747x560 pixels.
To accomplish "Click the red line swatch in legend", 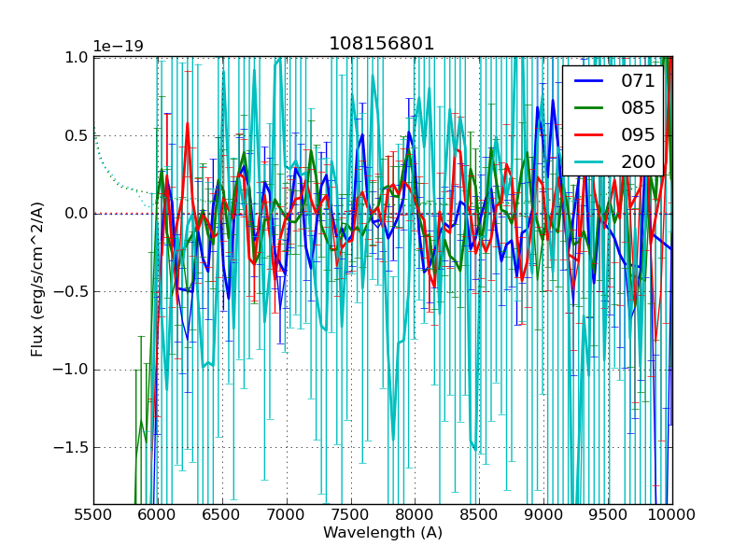I will (x=587, y=134).
